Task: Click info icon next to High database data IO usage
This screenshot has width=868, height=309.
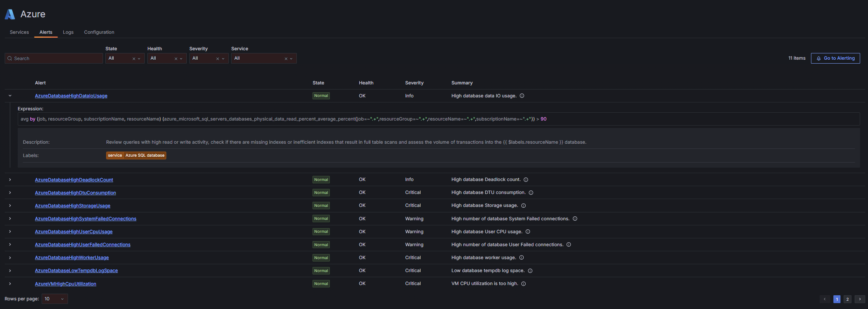Action: 522,96
